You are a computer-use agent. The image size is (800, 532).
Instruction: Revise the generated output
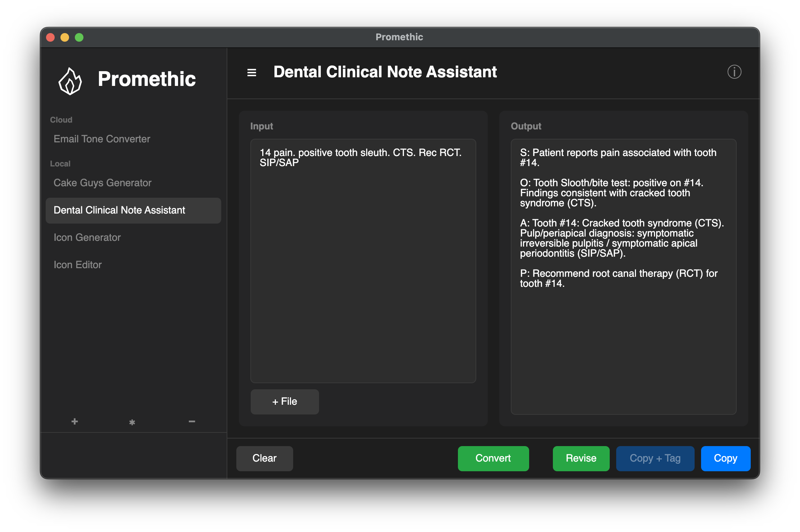581,458
